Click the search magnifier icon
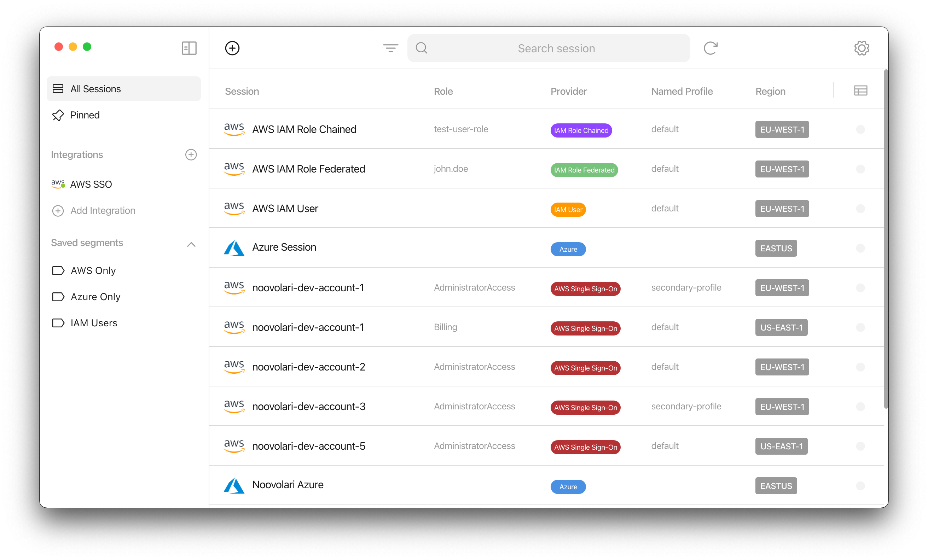The image size is (928, 560). [x=422, y=48]
